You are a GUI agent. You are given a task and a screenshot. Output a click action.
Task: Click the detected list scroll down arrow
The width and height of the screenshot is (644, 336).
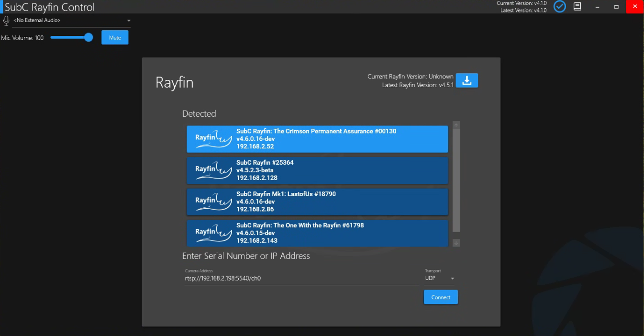[456, 243]
